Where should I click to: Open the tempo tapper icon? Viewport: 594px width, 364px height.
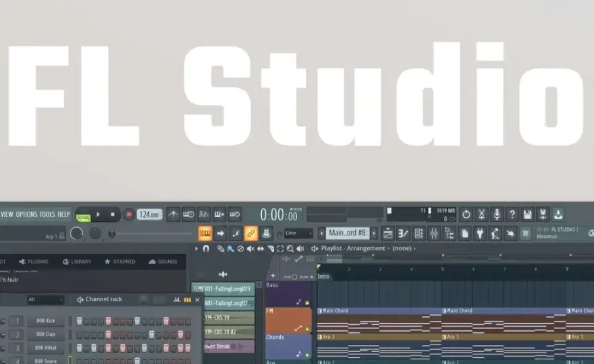pyautogui.click(x=495, y=233)
